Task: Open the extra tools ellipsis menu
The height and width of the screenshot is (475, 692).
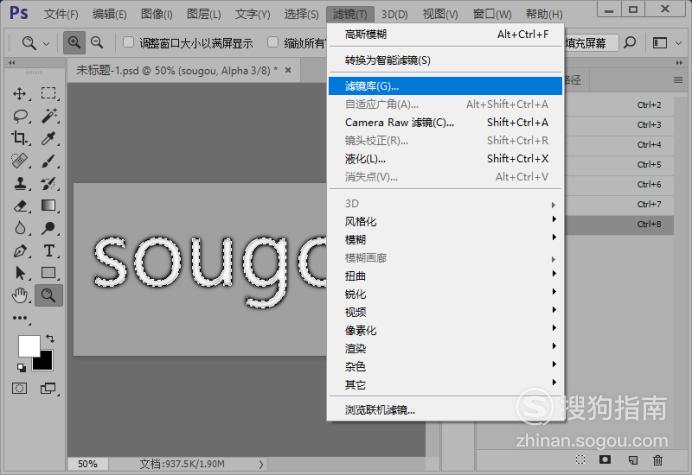Action: click(x=20, y=318)
